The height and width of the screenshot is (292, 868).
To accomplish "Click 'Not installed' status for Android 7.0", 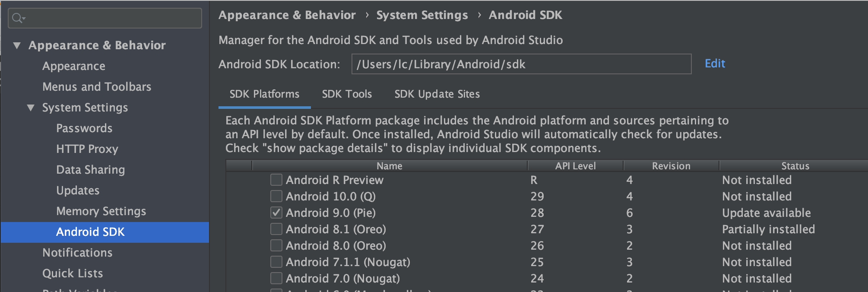I will point(757,279).
